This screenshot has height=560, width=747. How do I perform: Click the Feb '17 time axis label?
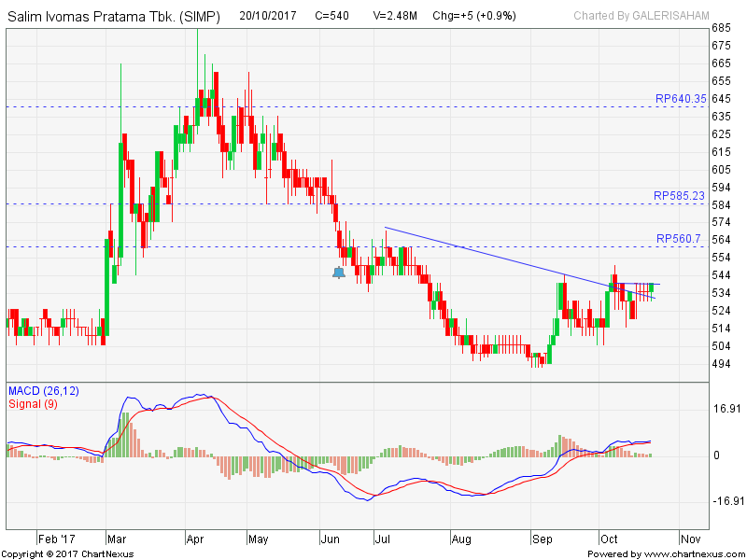click(56, 539)
